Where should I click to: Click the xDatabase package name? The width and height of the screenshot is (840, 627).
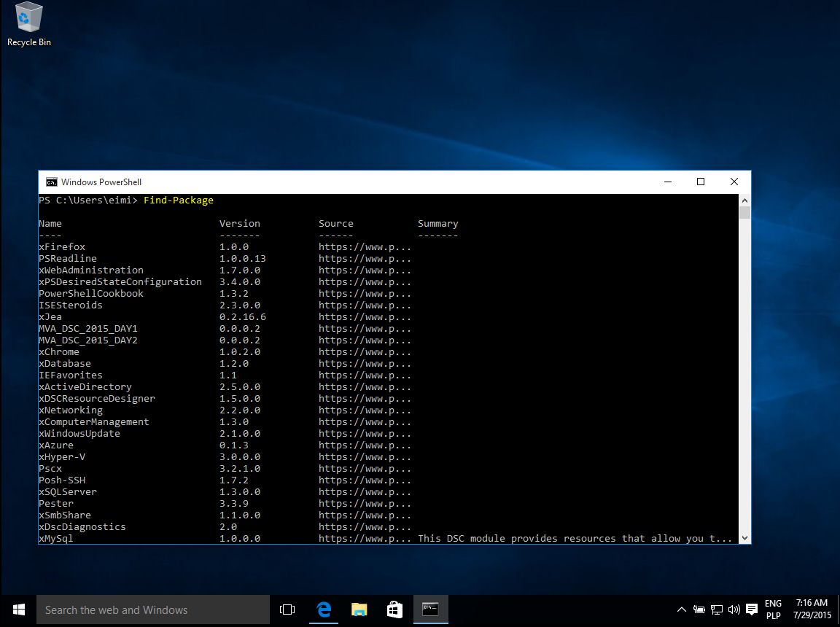[65, 364]
